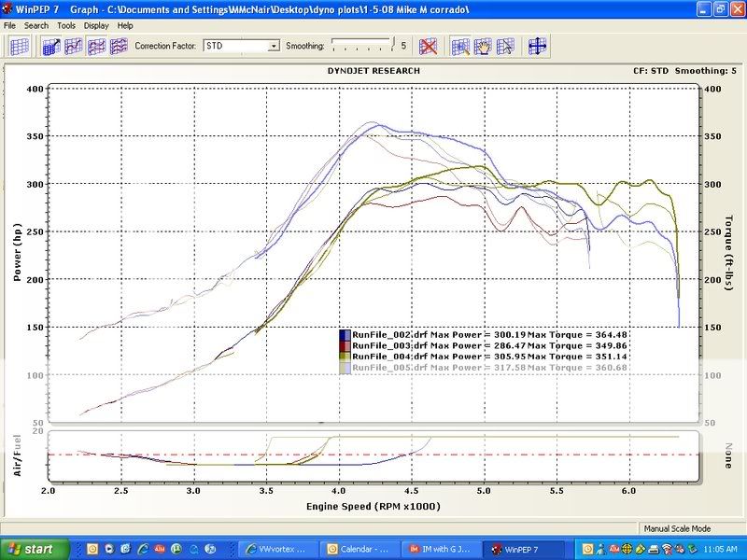
Task: Activate the graph cursor pointer tool
Action: pyautogui.click(x=506, y=45)
